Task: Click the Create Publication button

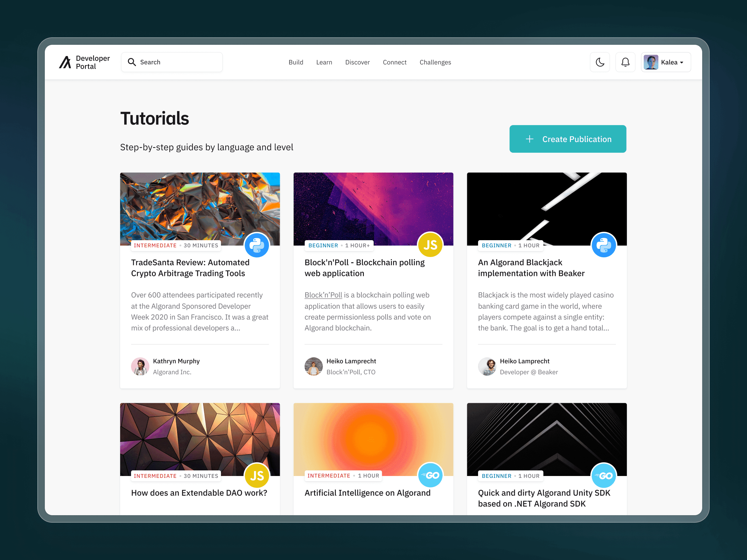Action: click(x=568, y=139)
